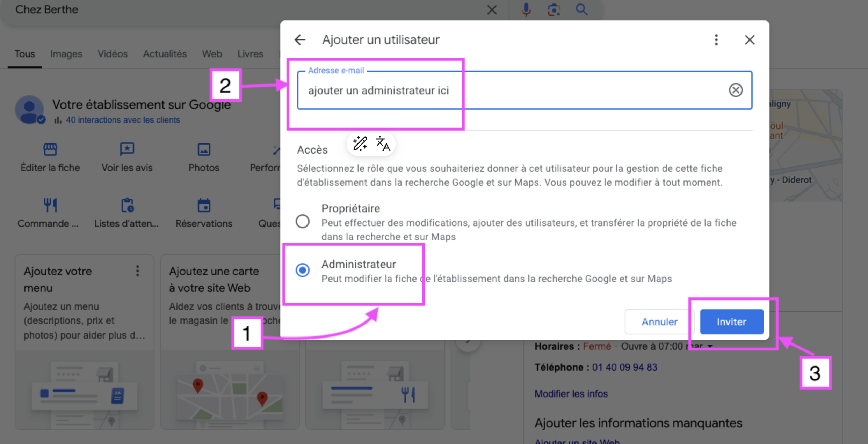Click the translate icon near Accès
The width and height of the screenshot is (868, 444).
(x=383, y=143)
